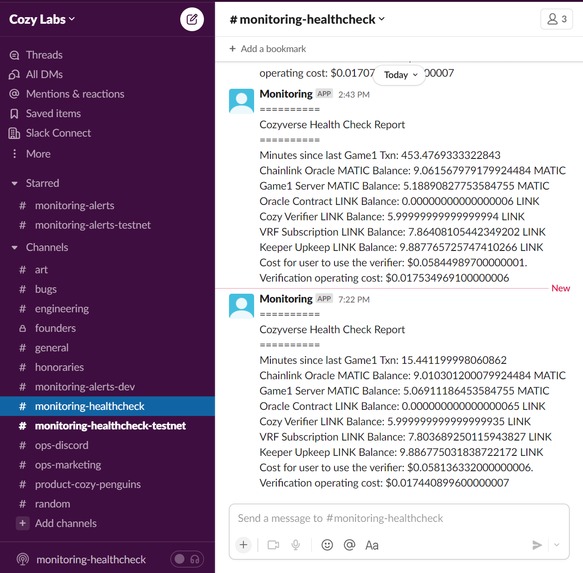Open the Today date jump dropdown
Screen dimensions: 583x573
[x=400, y=75]
